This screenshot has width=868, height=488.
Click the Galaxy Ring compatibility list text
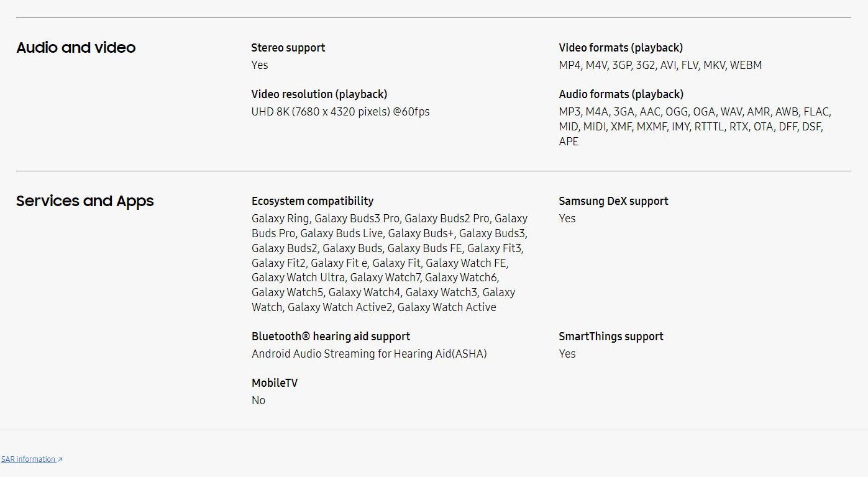point(390,263)
